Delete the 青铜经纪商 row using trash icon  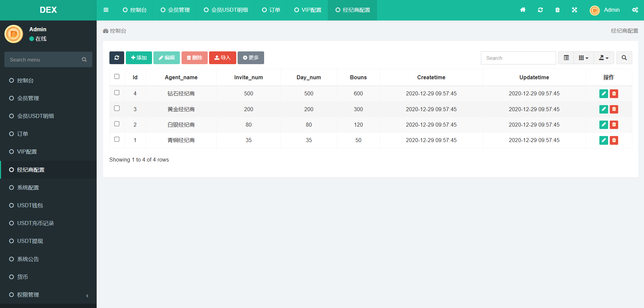coord(614,140)
